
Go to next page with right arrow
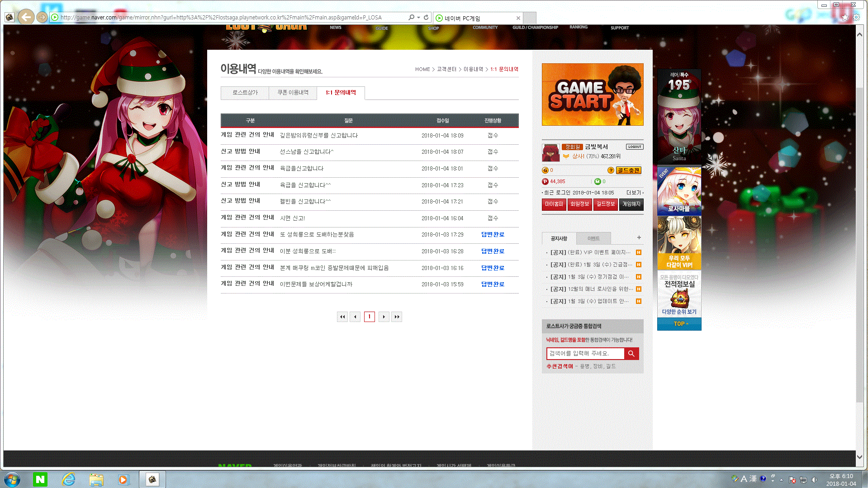pyautogui.click(x=384, y=317)
